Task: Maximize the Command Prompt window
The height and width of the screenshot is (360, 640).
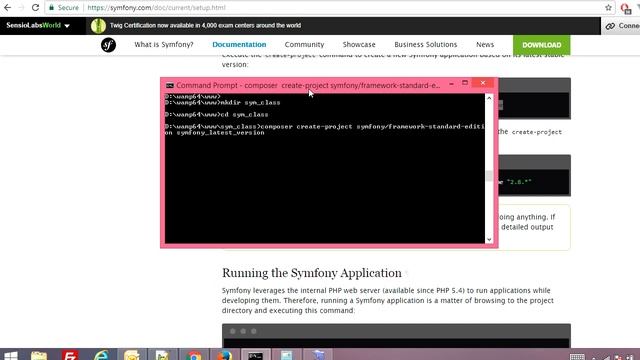Action: [x=465, y=83]
